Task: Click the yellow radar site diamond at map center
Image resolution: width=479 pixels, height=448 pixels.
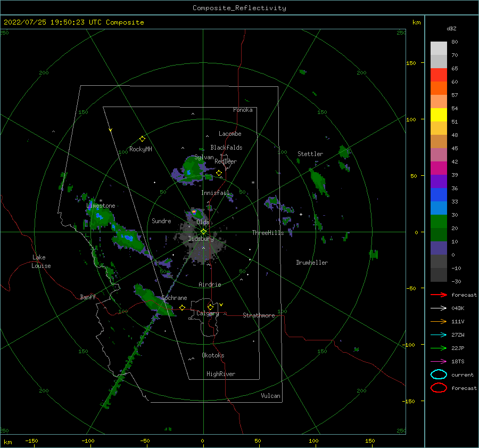Action: (203, 232)
